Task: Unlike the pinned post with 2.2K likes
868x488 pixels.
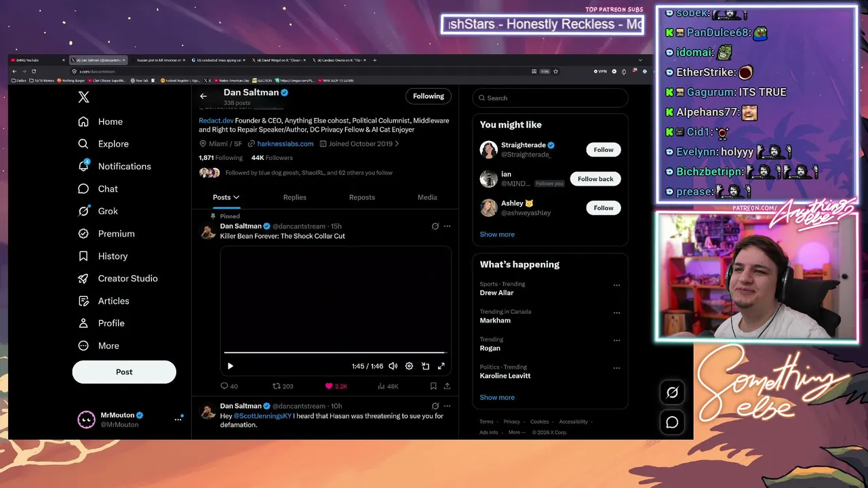Action: (336, 386)
